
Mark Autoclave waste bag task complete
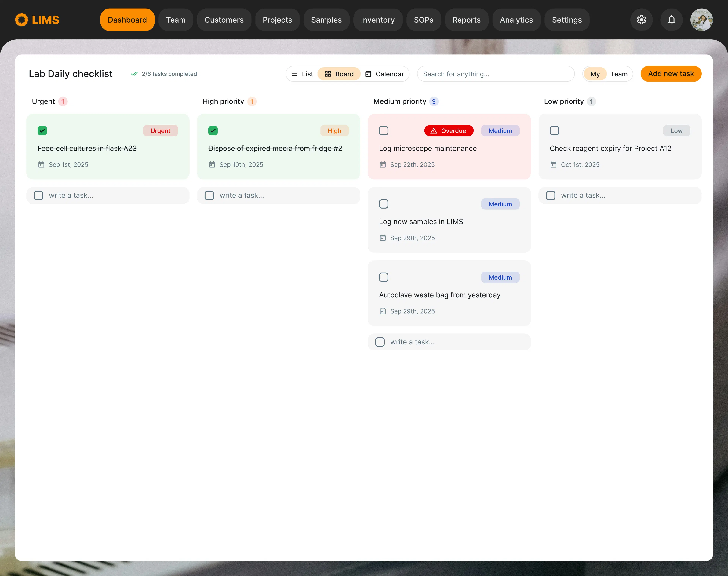point(384,277)
